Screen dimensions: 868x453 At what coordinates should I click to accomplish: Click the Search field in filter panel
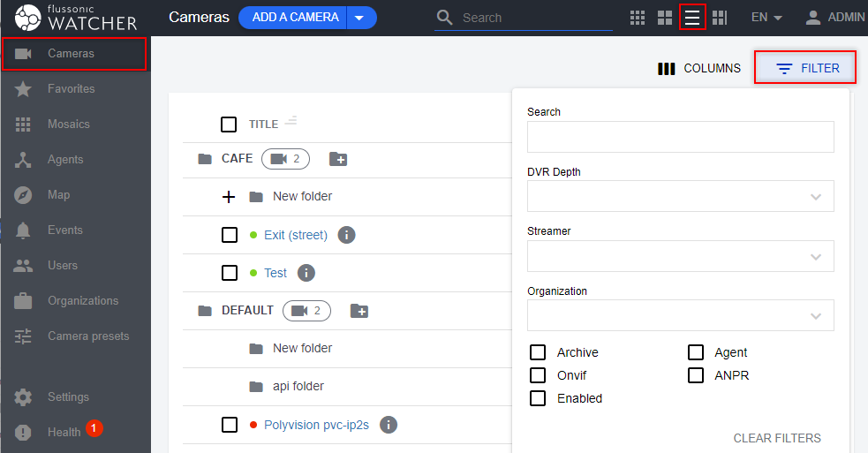680,137
